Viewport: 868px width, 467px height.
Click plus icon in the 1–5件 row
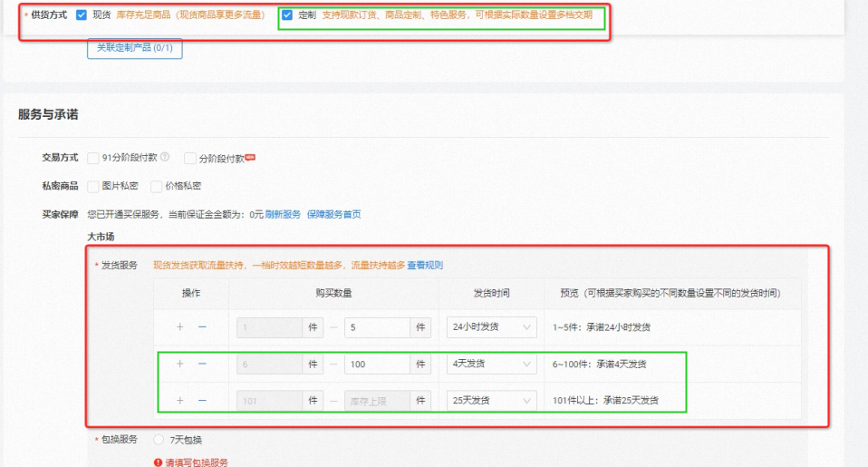pos(179,327)
